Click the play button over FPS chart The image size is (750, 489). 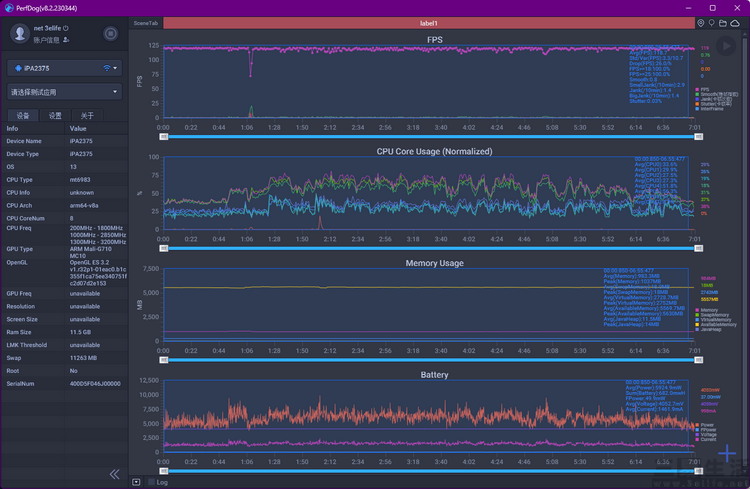tap(726, 46)
